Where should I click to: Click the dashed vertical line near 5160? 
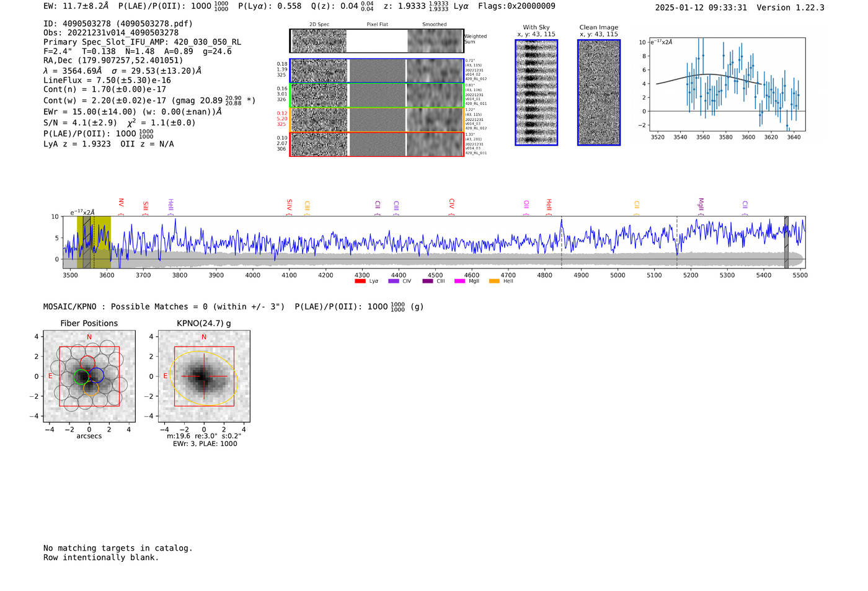click(x=677, y=242)
